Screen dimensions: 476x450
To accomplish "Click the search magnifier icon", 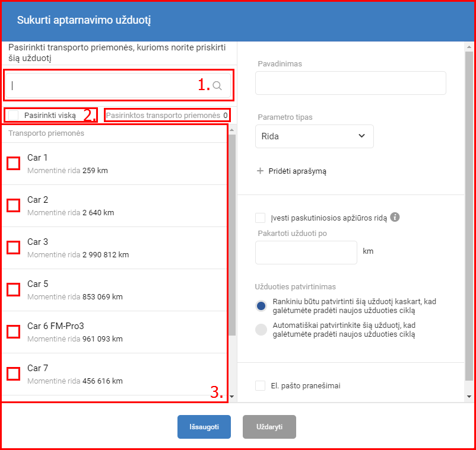I will coord(217,86).
